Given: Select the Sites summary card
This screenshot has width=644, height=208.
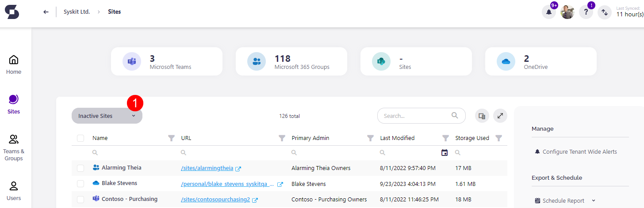Looking at the screenshot, I should coord(416,61).
